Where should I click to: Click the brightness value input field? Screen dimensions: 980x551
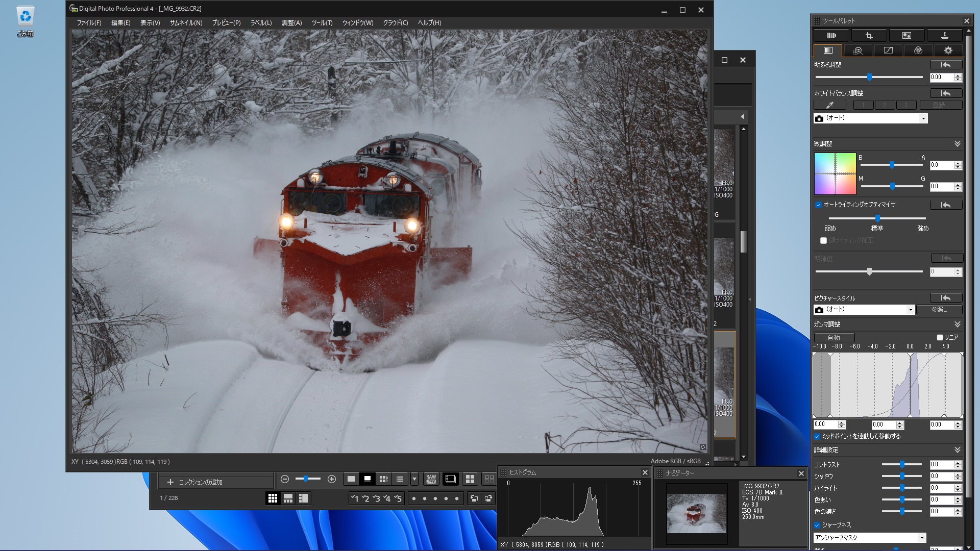click(942, 78)
